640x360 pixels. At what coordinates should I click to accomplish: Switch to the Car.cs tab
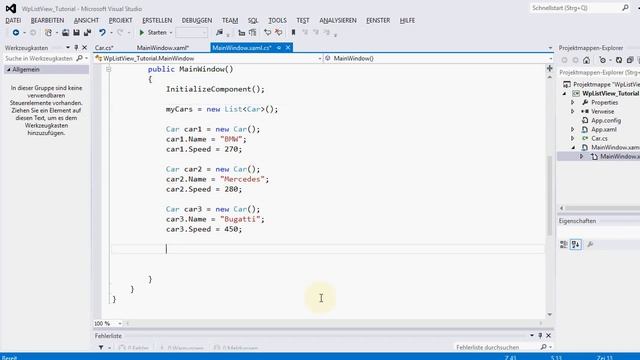[x=104, y=48]
